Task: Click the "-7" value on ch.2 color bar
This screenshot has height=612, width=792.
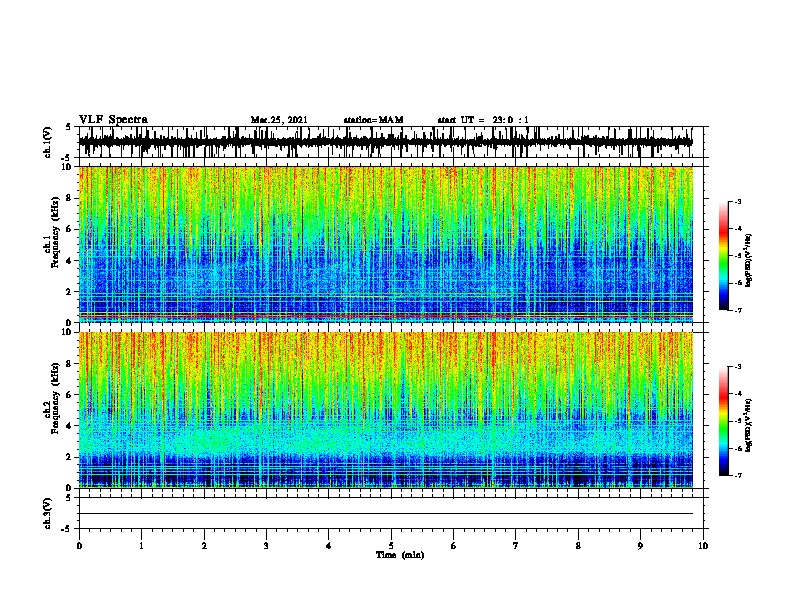Action: pyautogui.click(x=737, y=475)
